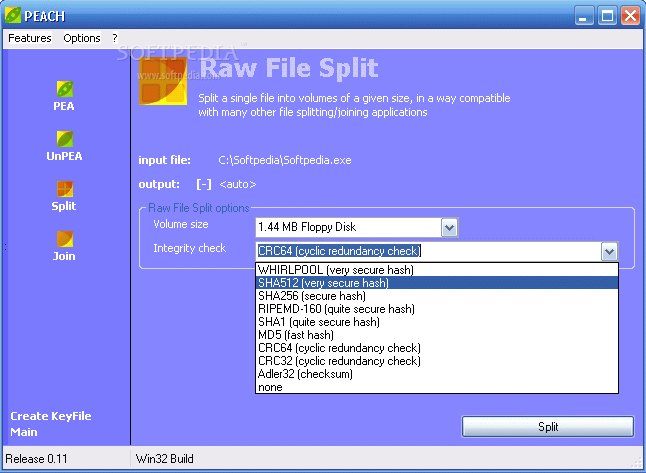Close the PEACH window
The height and width of the screenshot is (473, 646).
click(x=630, y=16)
